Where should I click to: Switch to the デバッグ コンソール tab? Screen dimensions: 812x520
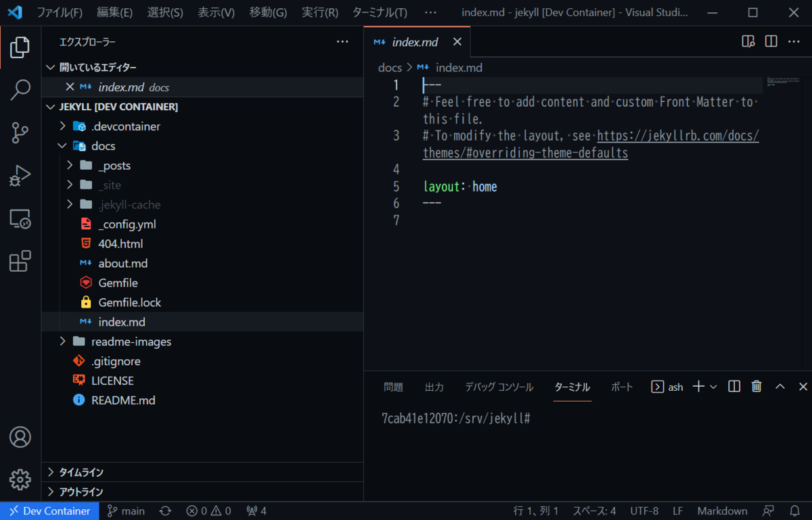click(x=499, y=387)
